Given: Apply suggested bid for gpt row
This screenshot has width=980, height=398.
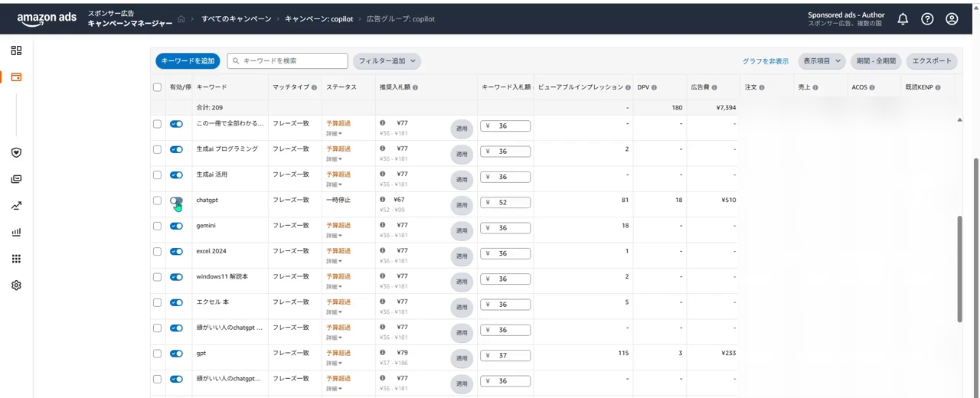Looking at the screenshot, I should pos(462,357).
